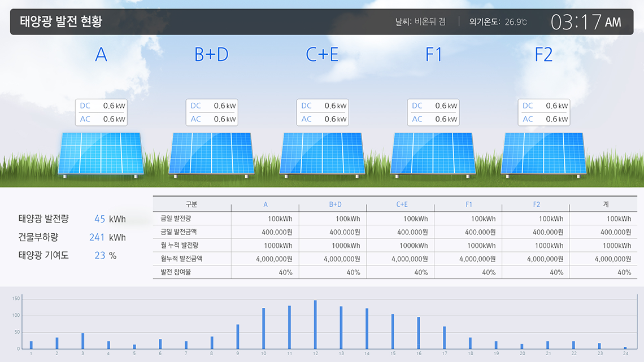Click the 건물부하량 241 kWh value
The image size is (644, 362).
point(107,237)
